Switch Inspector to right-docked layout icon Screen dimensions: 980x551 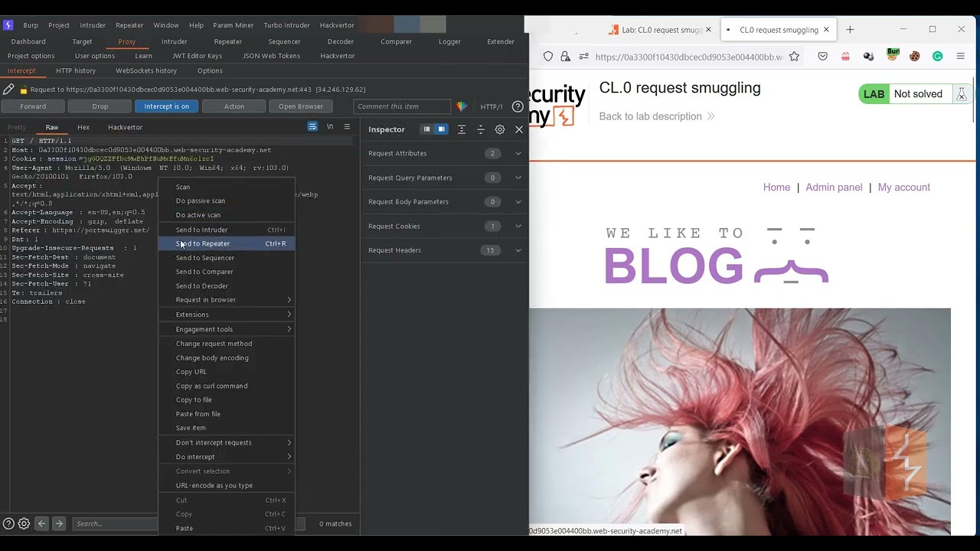point(441,129)
